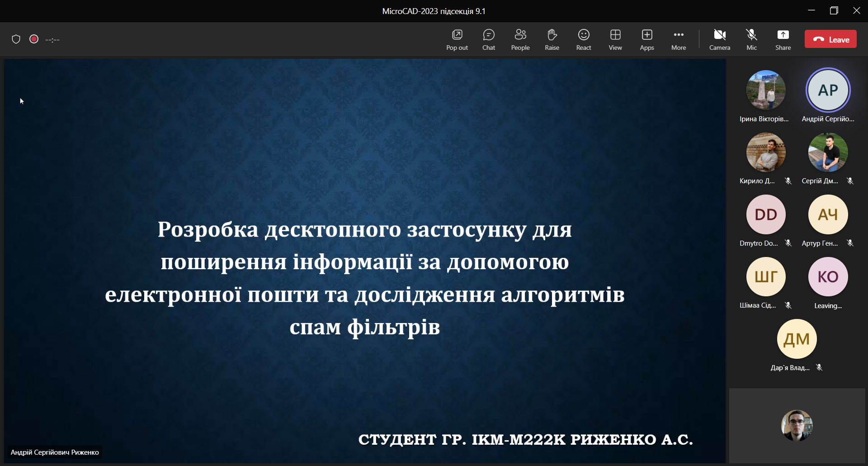Leave the meeting
This screenshot has width=868, height=466.
click(830, 39)
